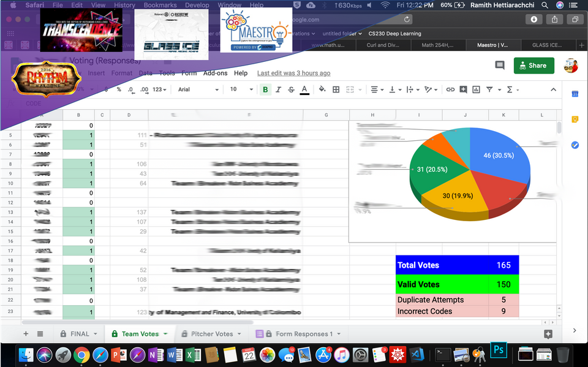The height and width of the screenshot is (367, 588).
Task: Open the Add-ons menu
Action: [215, 73]
